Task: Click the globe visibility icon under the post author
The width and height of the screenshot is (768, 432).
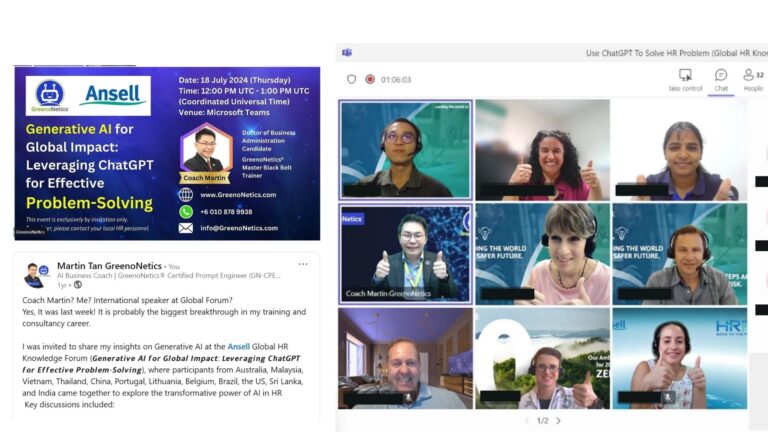Action: (x=77, y=285)
